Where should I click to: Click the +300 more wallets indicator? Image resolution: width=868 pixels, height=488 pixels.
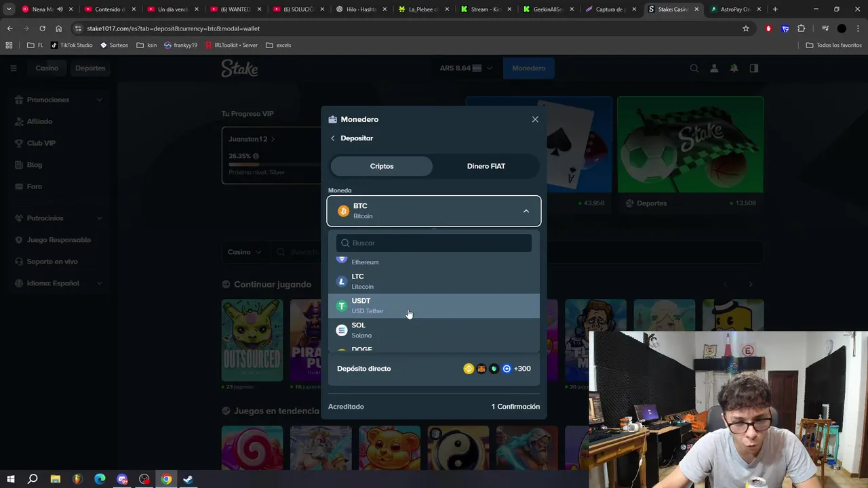522,369
